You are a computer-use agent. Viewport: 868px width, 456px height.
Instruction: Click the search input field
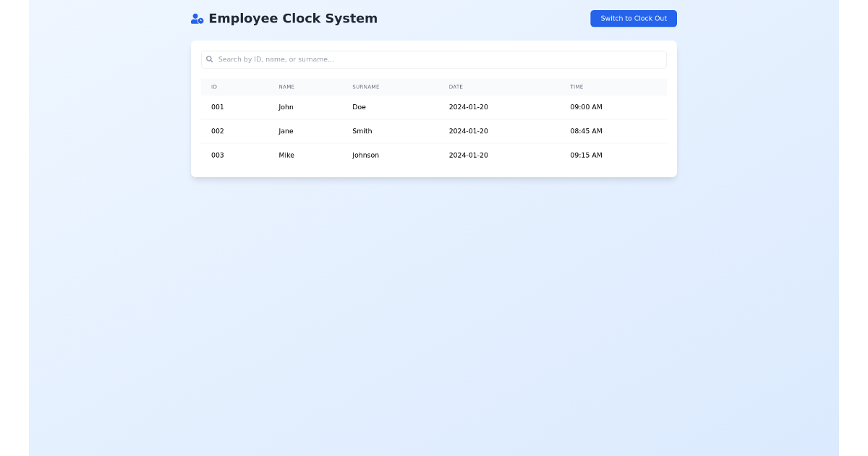coord(434,59)
